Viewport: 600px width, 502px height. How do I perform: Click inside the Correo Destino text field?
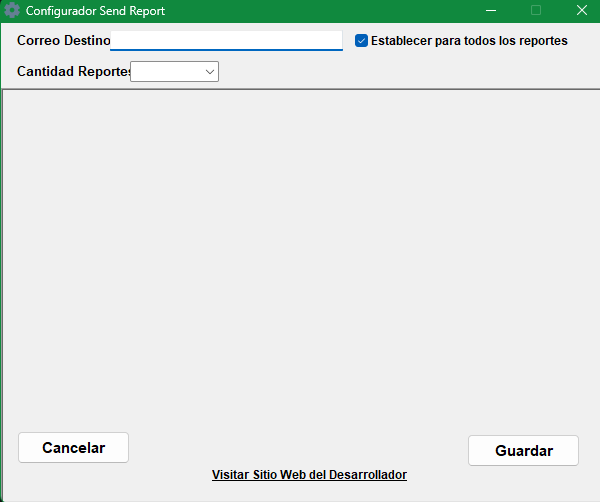click(x=226, y=40)
